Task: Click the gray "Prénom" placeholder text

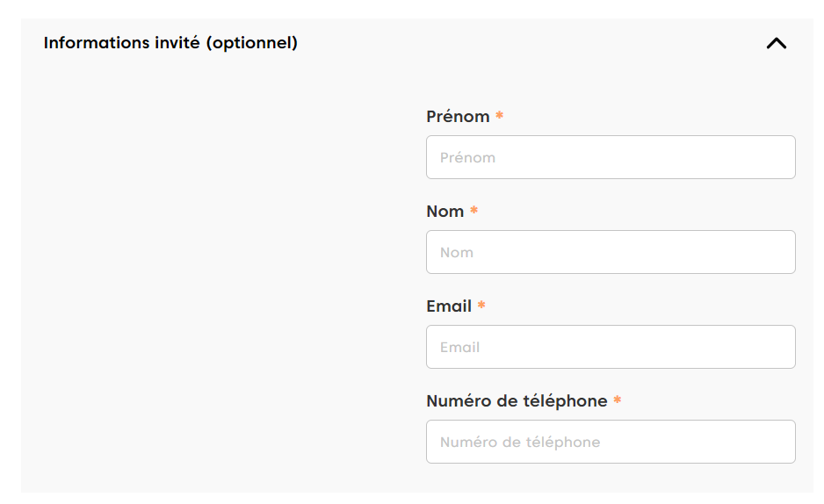Action: click(467, 158)
